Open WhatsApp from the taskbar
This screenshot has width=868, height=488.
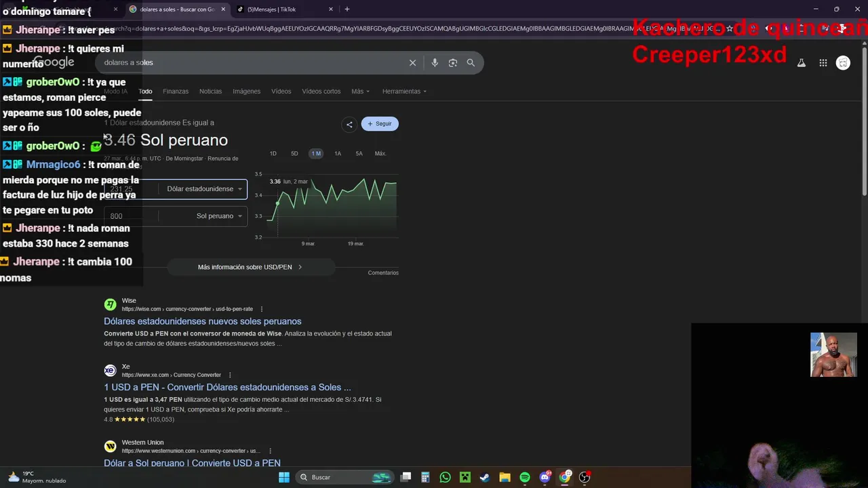445,477
